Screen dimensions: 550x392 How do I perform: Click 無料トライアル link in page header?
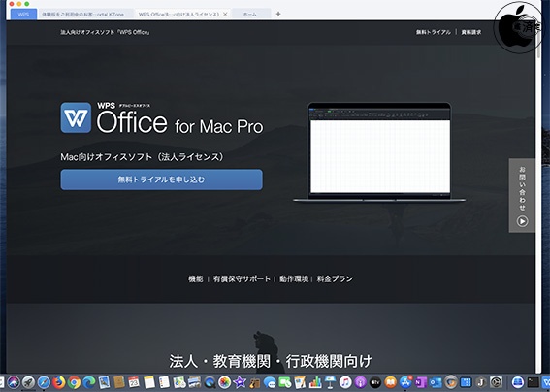click(x=434, y=32)
